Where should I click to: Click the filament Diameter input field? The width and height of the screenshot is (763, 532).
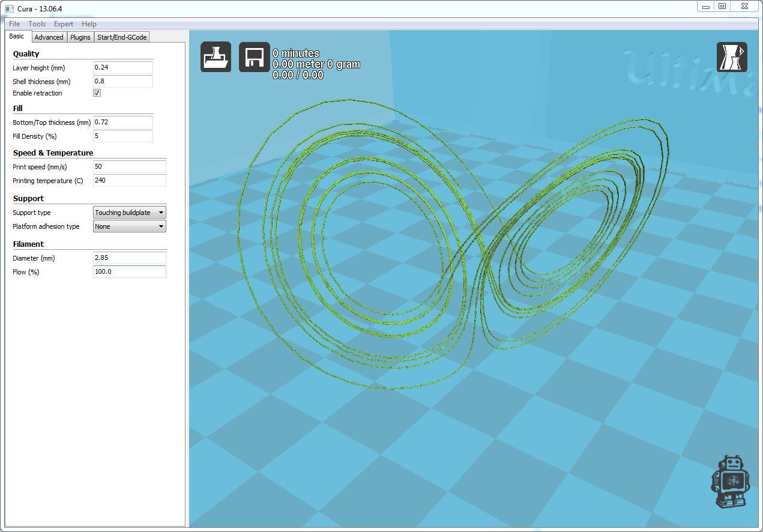point(130,258)
